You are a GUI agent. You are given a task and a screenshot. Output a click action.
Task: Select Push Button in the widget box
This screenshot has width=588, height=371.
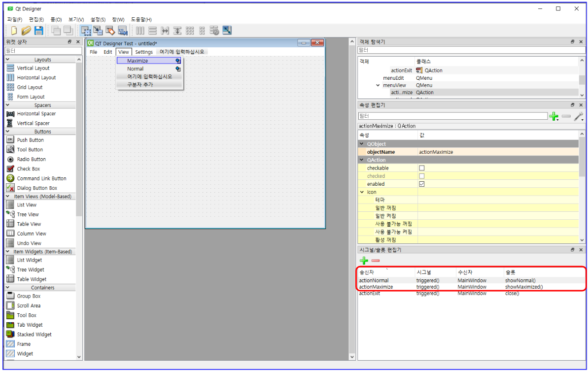(31, 140)
